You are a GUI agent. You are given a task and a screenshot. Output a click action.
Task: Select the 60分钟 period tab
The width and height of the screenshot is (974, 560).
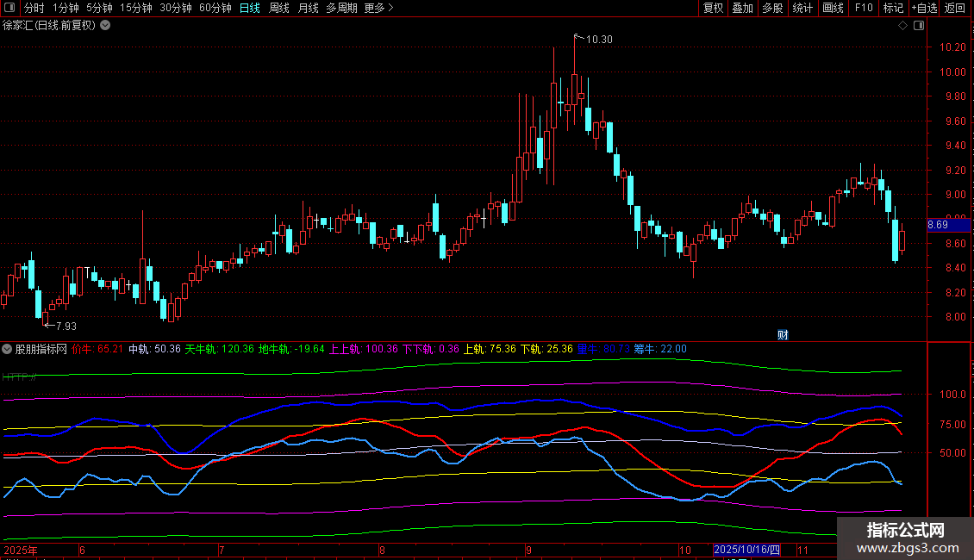tap(215, 9)
